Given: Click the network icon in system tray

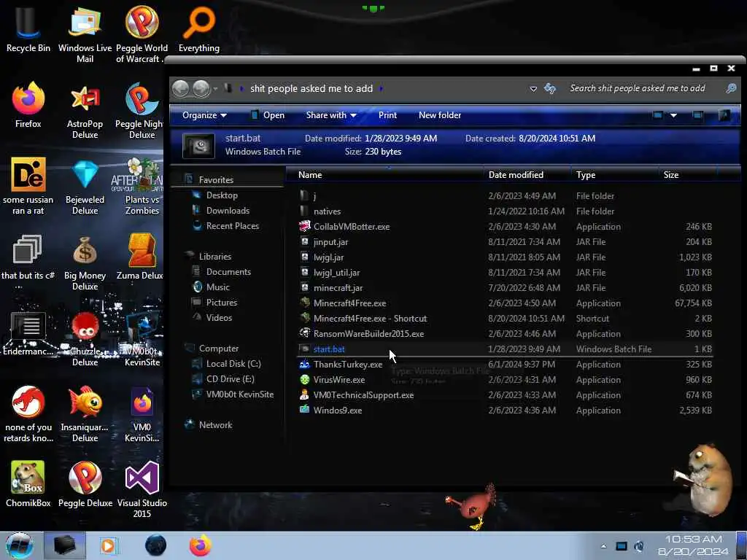Looking at the screenshot, I should 622,546.
